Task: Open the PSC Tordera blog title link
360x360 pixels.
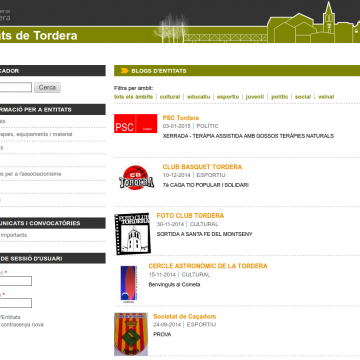Action: tap(181, 118)
